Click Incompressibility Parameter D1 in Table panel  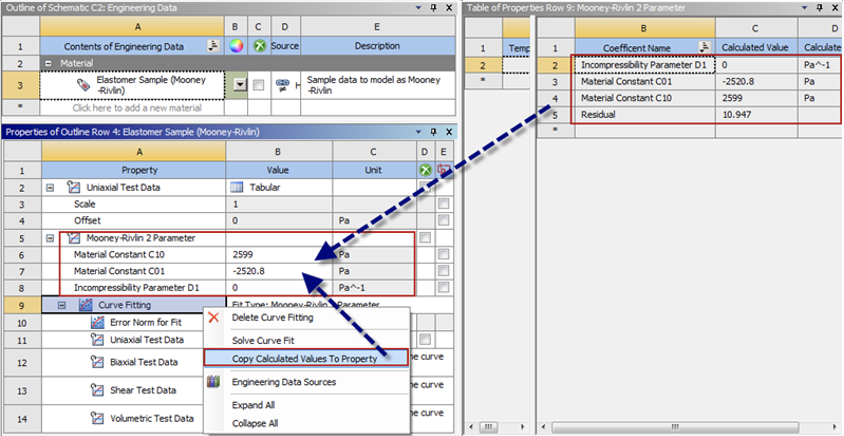pos(644,65)
